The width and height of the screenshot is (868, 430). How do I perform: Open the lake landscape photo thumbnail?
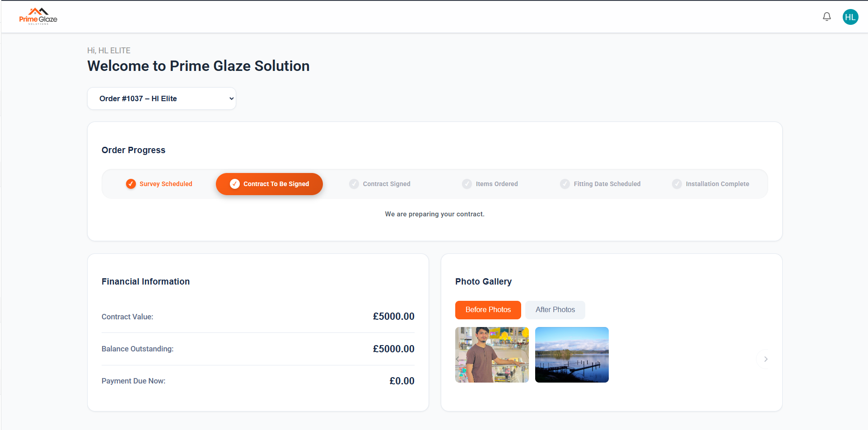[x=572, y=355]
